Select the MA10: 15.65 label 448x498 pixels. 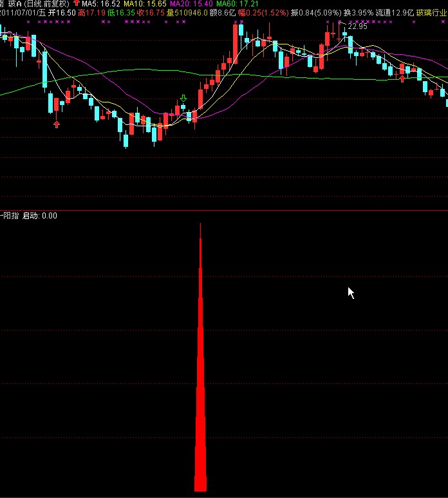145,4
